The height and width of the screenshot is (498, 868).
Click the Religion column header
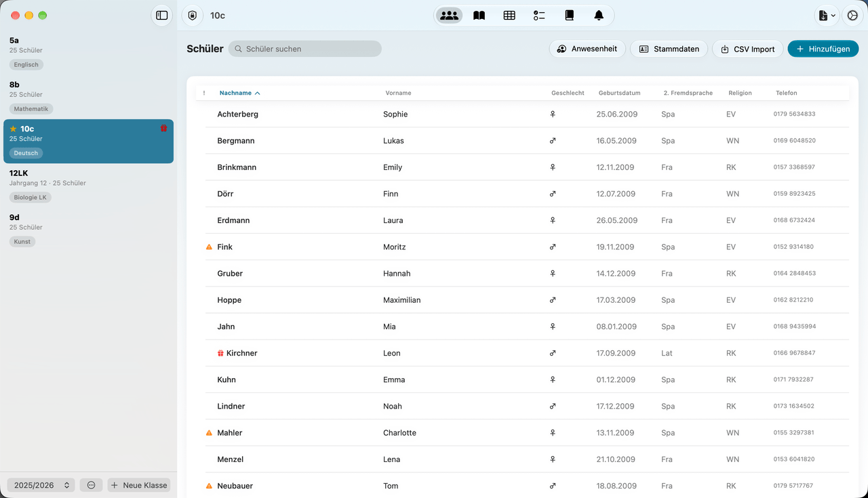(x=740, y=93)
